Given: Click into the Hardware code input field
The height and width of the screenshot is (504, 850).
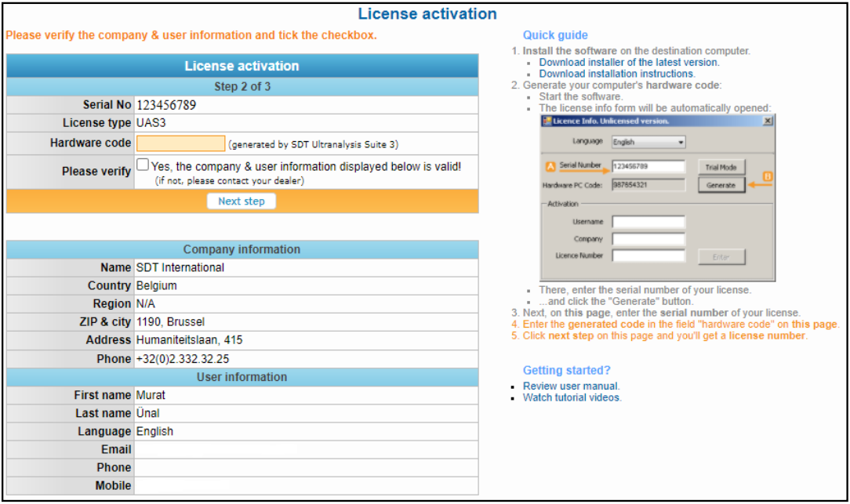Looking at the screenshot, I should tap(180, 143).
